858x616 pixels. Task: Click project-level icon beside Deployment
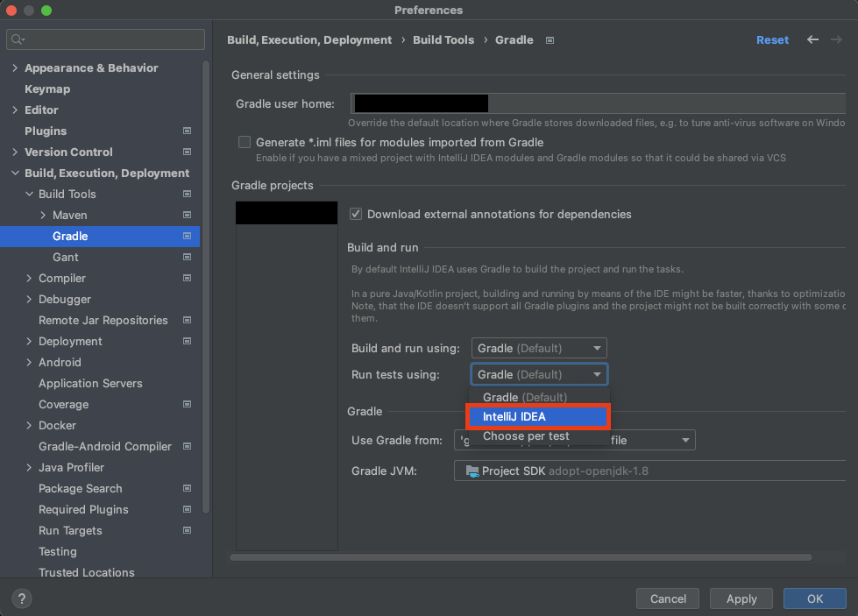[188, 341]
